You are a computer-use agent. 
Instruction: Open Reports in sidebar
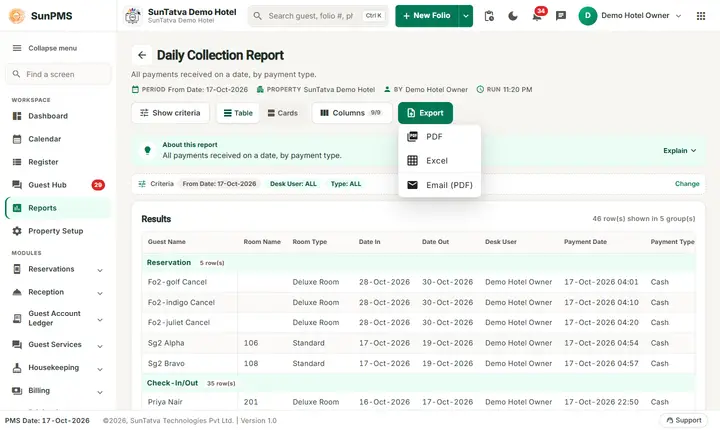pyautogui.click(x=58, y=208)
